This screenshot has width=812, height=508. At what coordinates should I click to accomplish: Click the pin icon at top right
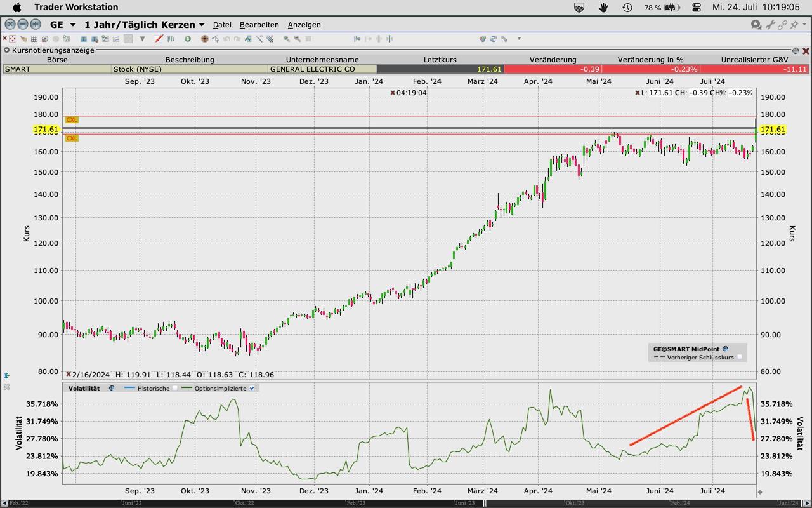(794, 25)
